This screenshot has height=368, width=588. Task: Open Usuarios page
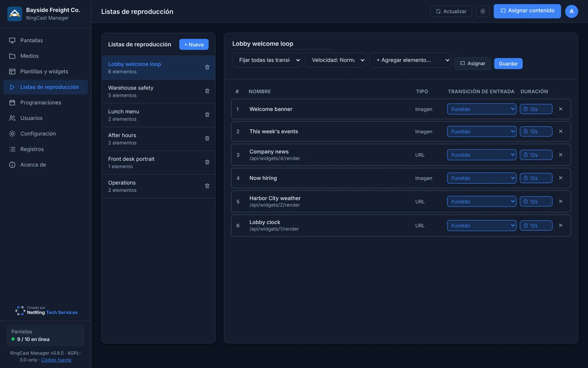coord(46,118)
